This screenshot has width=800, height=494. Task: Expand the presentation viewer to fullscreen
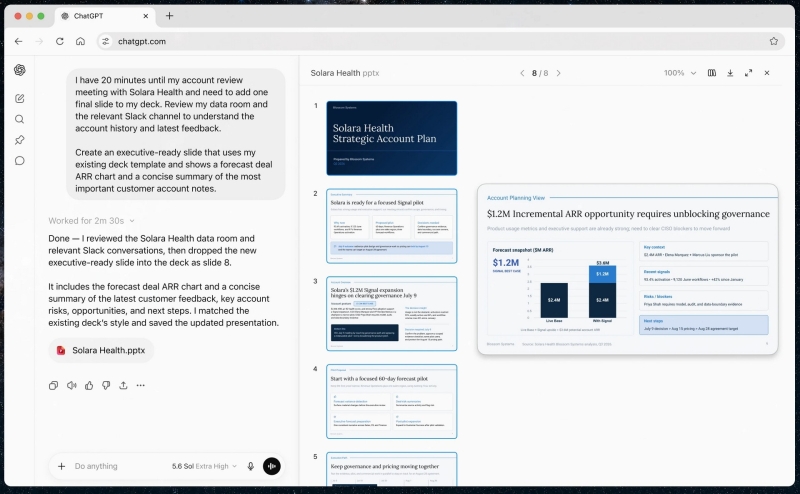point(748,73)
